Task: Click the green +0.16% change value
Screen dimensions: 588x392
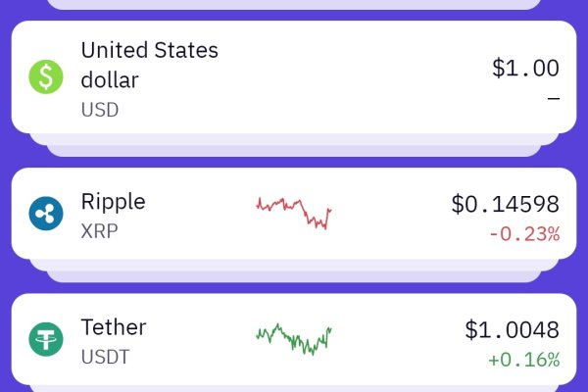Action: [x=523, y=360]
